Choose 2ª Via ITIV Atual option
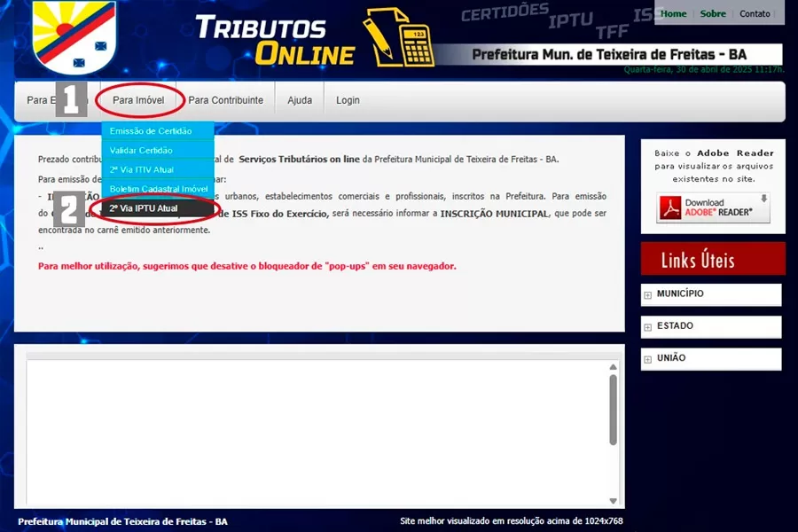 point(158,169)
